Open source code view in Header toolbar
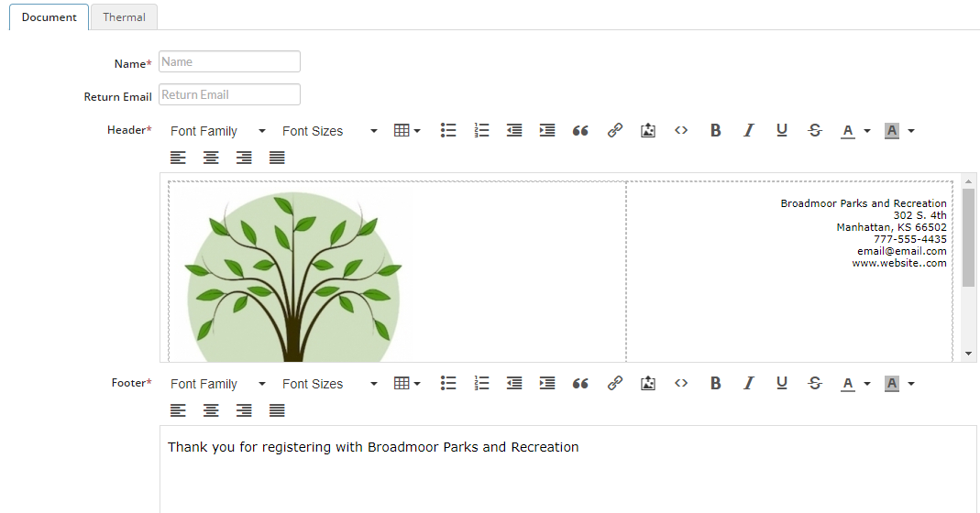 point(681,130)
